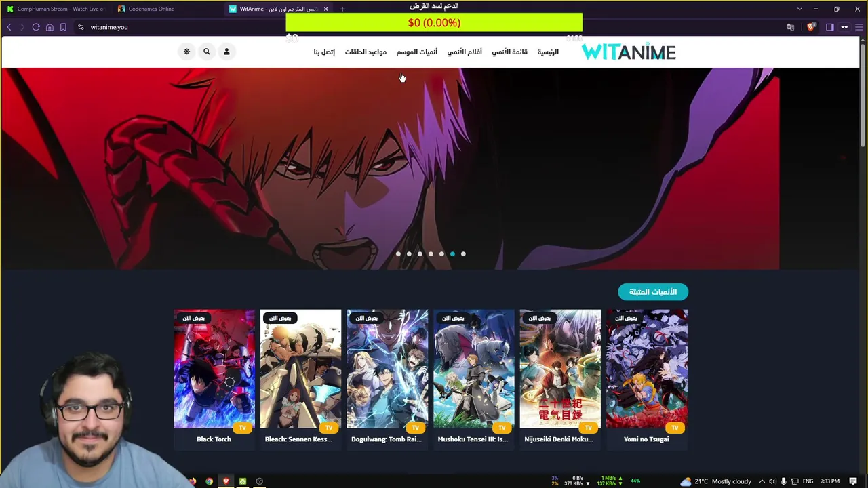Toggle the dark/light theme sun icon
Screen dimensions: 868x488
(187, 52)
